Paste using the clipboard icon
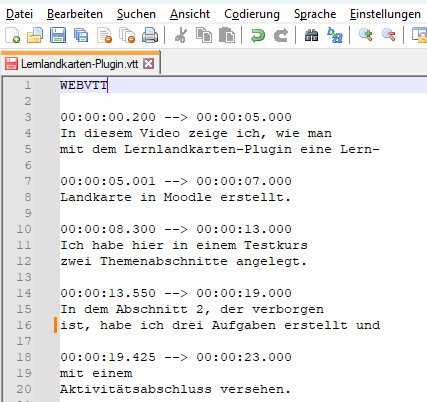 coord(227,35)
